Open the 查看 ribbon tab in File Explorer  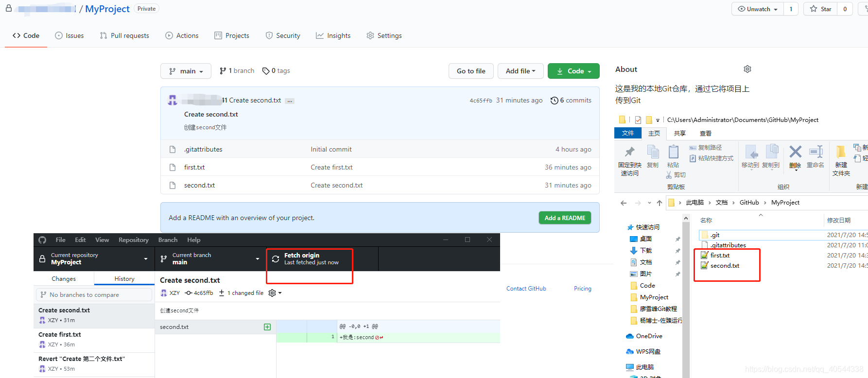[x=706, y=133]
